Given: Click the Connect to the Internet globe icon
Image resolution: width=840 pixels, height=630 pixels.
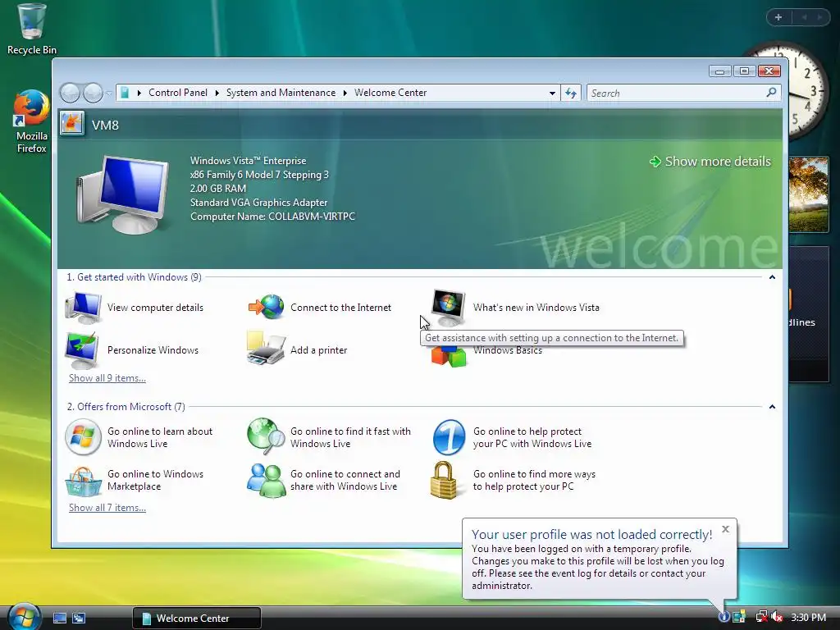Looking at the screenshot, I should (267, 308).
